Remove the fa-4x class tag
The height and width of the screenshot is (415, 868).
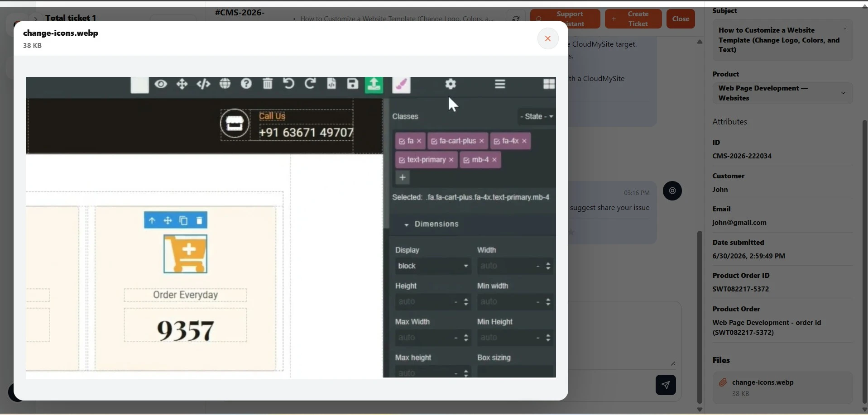coord(524,141)
